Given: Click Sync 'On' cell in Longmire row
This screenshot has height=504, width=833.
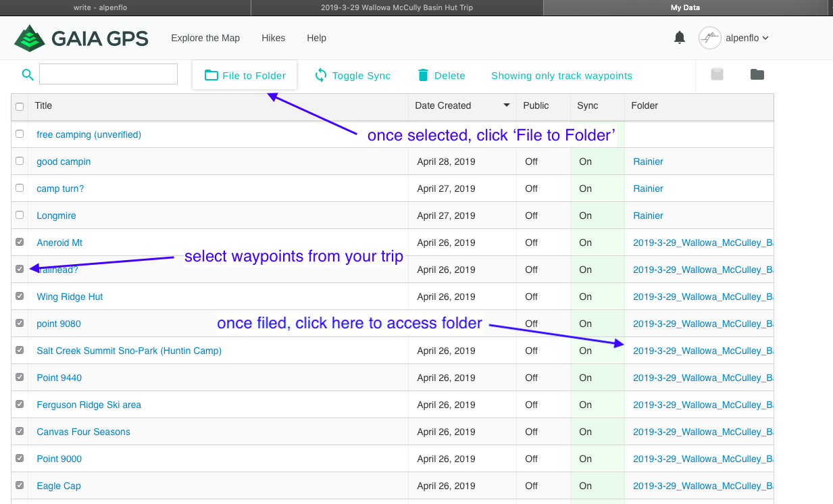Looking at the screenshot, I should tap(585, 216).
